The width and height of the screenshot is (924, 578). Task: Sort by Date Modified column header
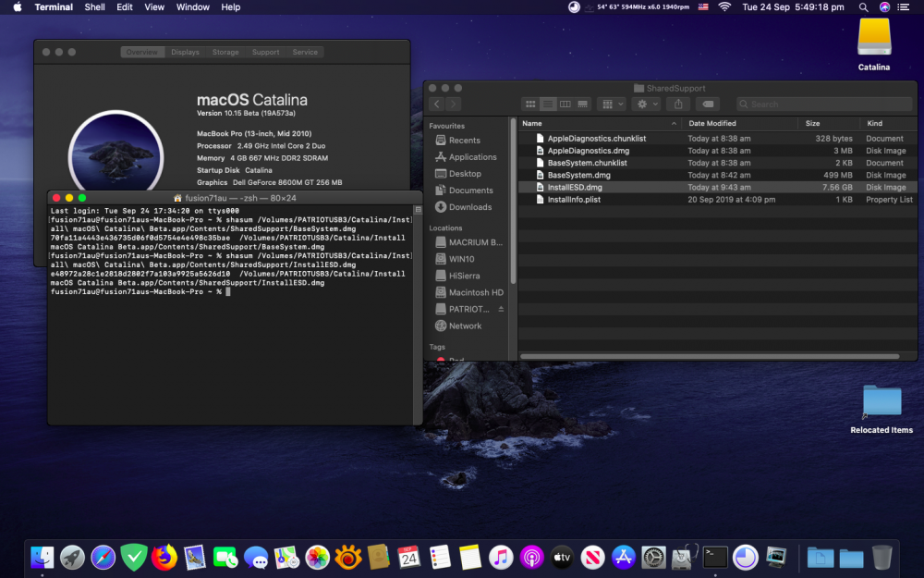click(739, 123)
